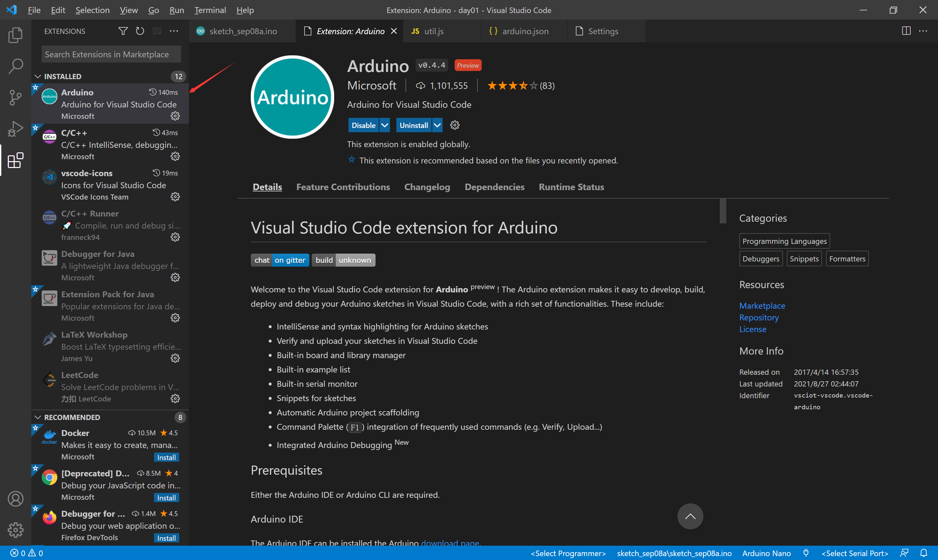The width and height of the screenshot is (938, 560).
Task: Open the Terminal menu
Action: [x=210, y=10]
